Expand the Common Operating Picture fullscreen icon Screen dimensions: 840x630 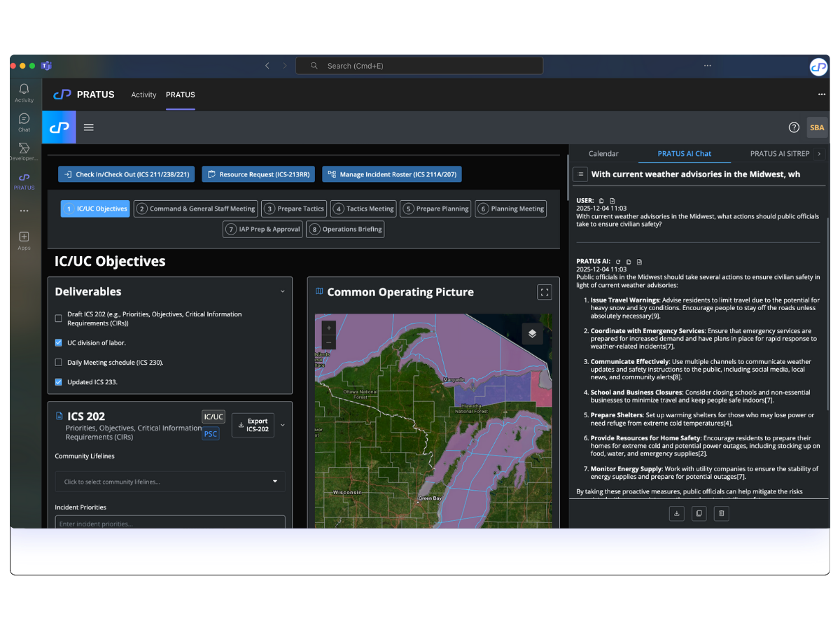pyautogui.click(x=545, y=292)
